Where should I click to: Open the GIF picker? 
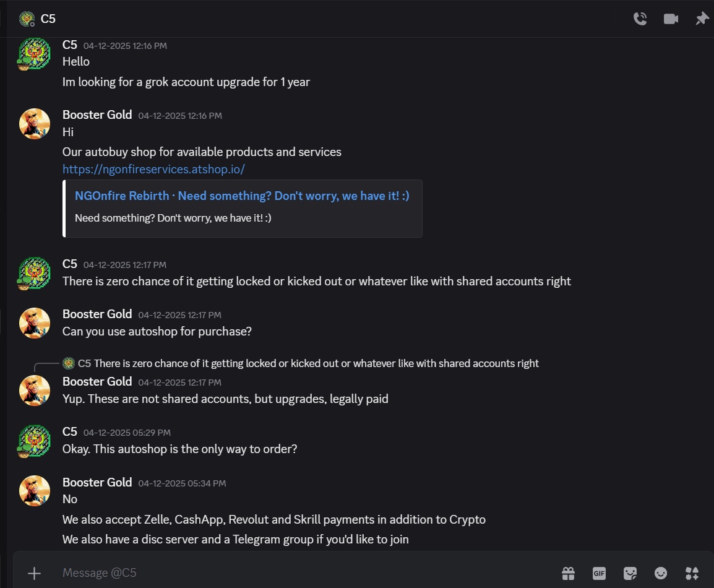(x=600, y=573)
